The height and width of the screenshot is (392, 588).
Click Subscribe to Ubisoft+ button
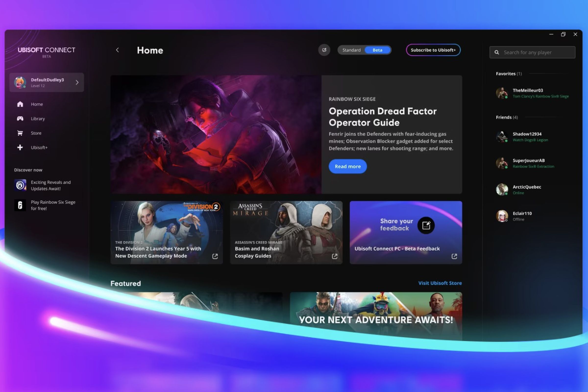click(433, 49)
